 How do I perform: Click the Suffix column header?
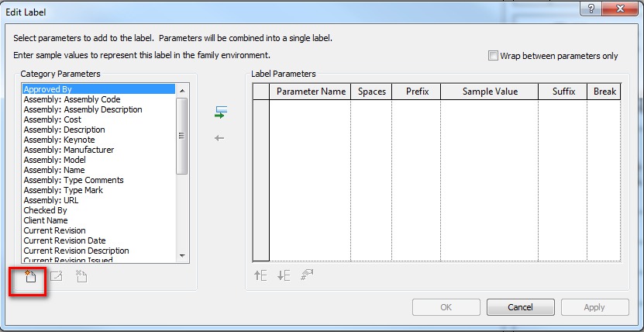pos(563,92)
